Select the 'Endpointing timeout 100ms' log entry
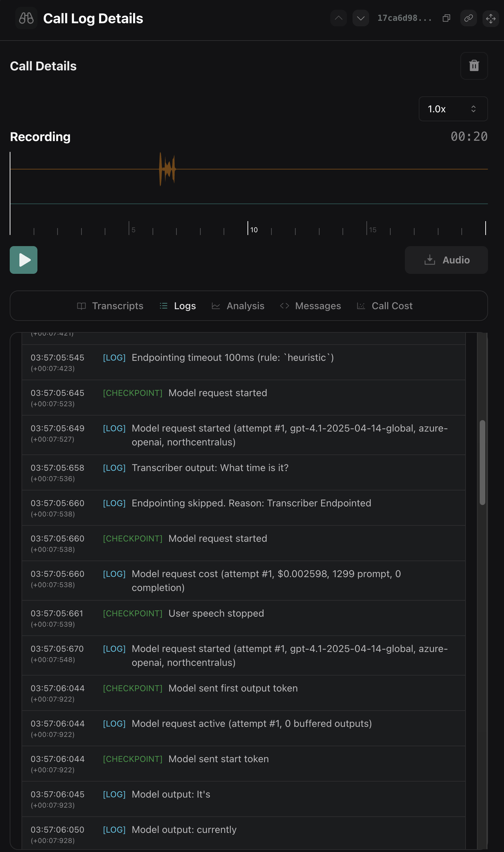The width and height of the screenshot is (504, 852). (244, 362)
